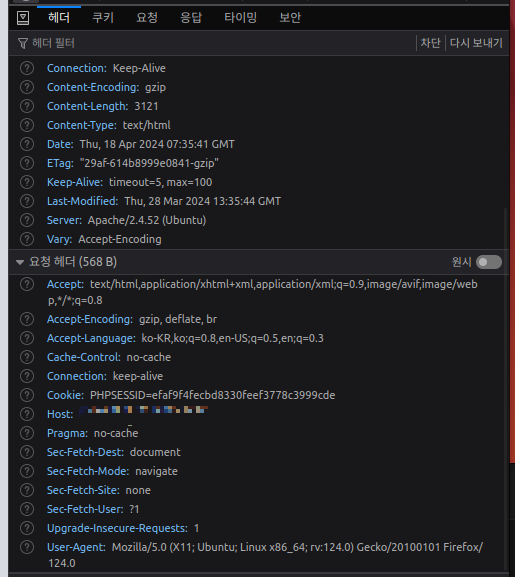The image size is (515, 577).
Task: Open help icon for Keep-Alive header
Action: click(x=27, y=182)
